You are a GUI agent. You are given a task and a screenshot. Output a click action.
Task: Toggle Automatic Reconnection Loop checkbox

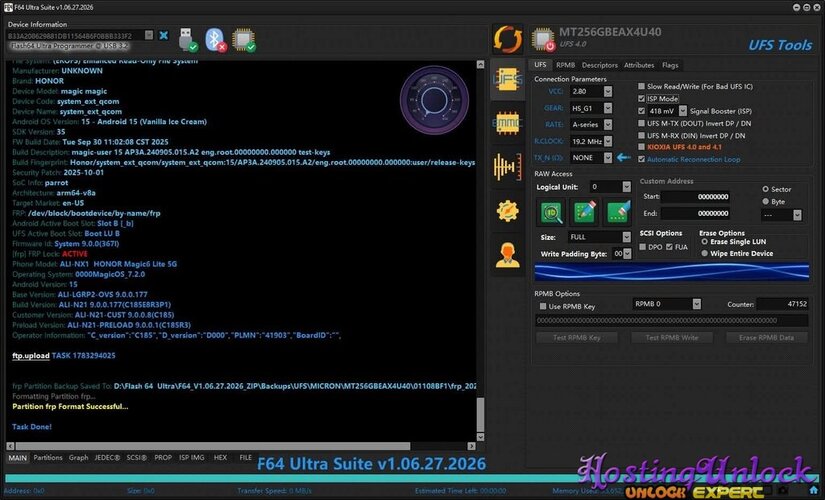641,159
